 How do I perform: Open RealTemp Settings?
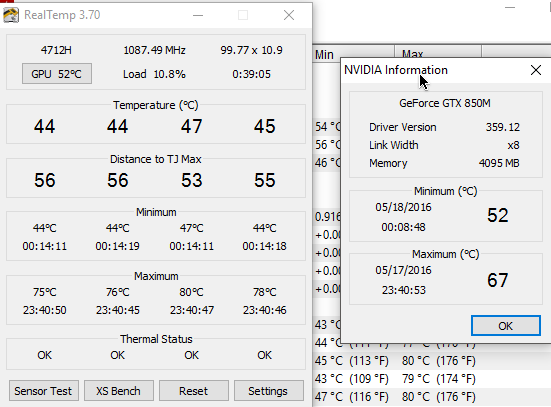pyautogui.click(x=268, y=391)
